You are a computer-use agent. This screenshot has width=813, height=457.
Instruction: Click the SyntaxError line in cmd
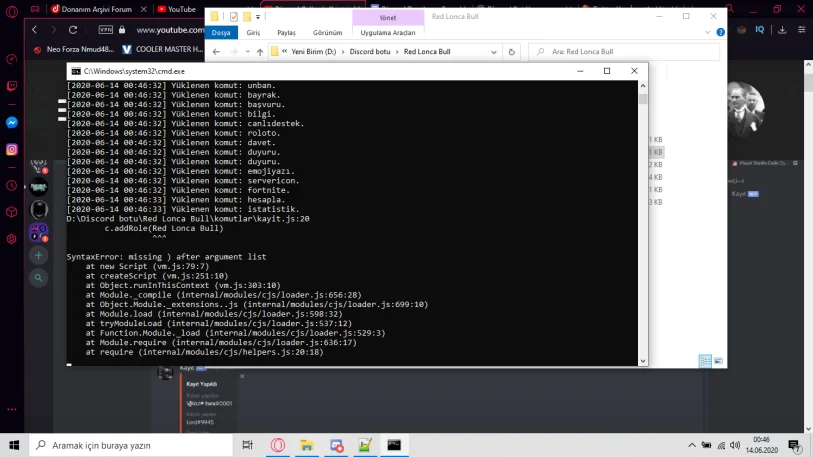point(166,257)
